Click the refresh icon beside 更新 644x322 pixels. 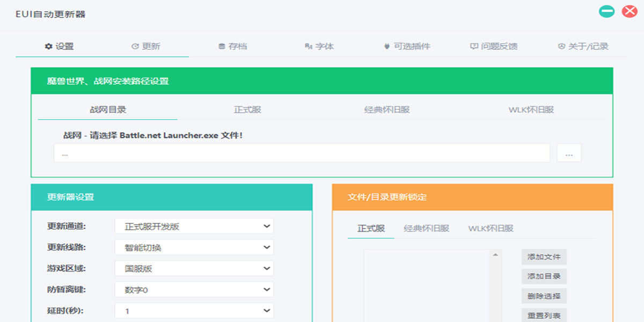tap(135, 47)
